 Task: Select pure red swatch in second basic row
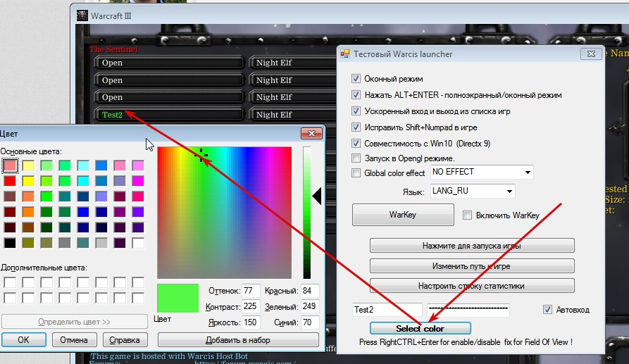pos(10,181)
